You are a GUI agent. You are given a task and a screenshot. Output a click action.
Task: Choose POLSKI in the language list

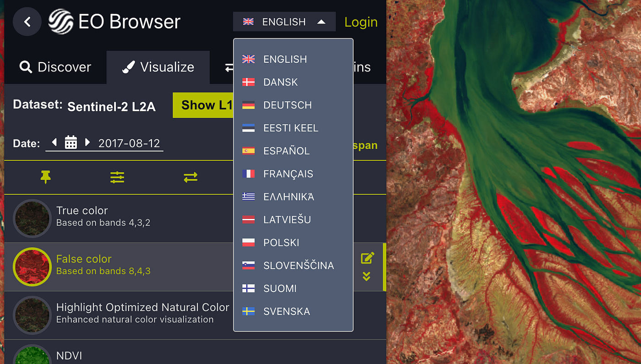click(x=293, y=242)
